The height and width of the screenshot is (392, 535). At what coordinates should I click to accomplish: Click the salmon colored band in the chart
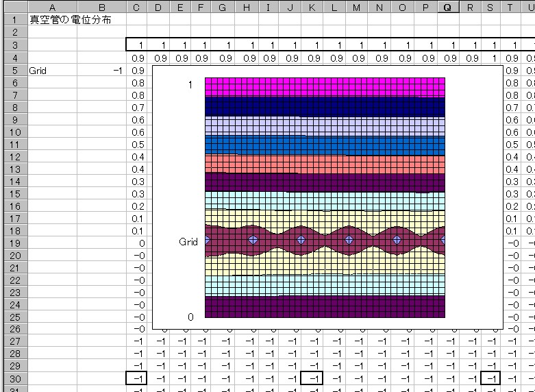(x=325, y=163)
